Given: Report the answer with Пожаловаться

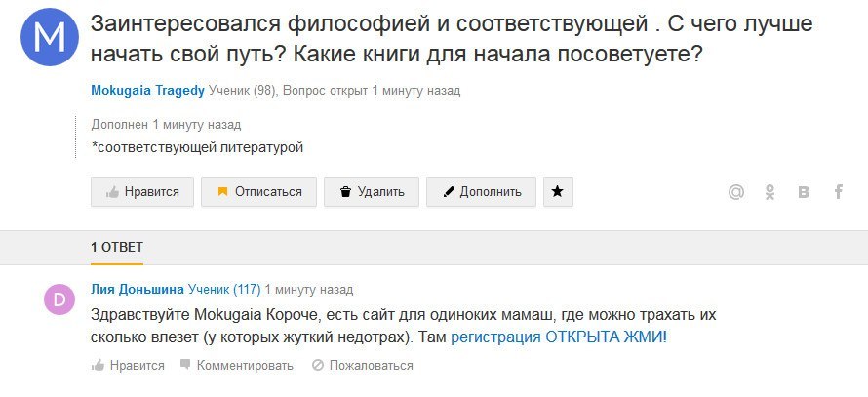Looking at the screenshot, I should click(363, 366).
